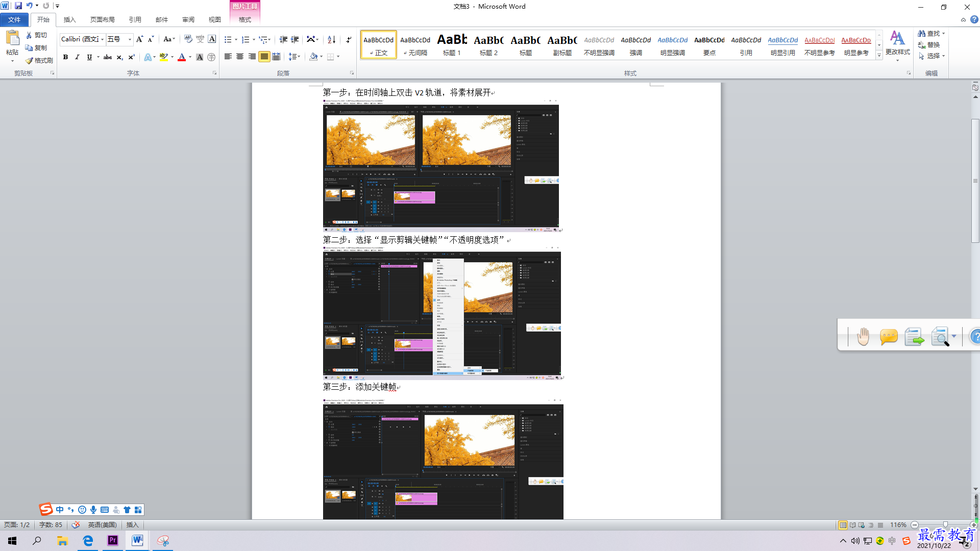
Task: Open Premiere Pro from the taskbar
Action: point(113,540)
